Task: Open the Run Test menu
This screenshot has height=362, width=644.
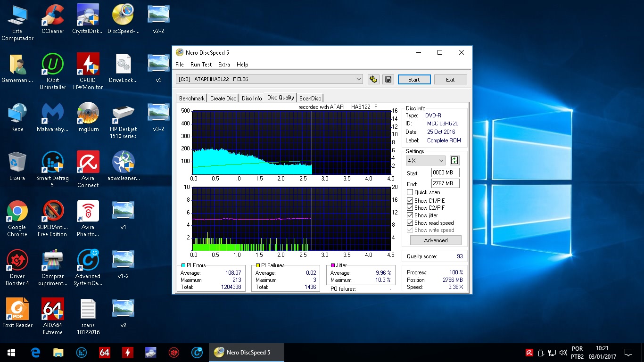Action: (201, 65)
